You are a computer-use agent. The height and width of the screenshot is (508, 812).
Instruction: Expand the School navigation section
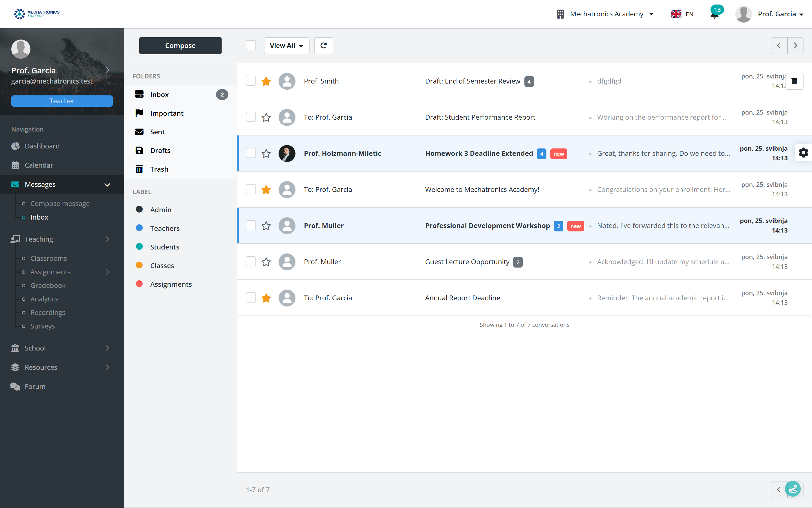point(62,348)
